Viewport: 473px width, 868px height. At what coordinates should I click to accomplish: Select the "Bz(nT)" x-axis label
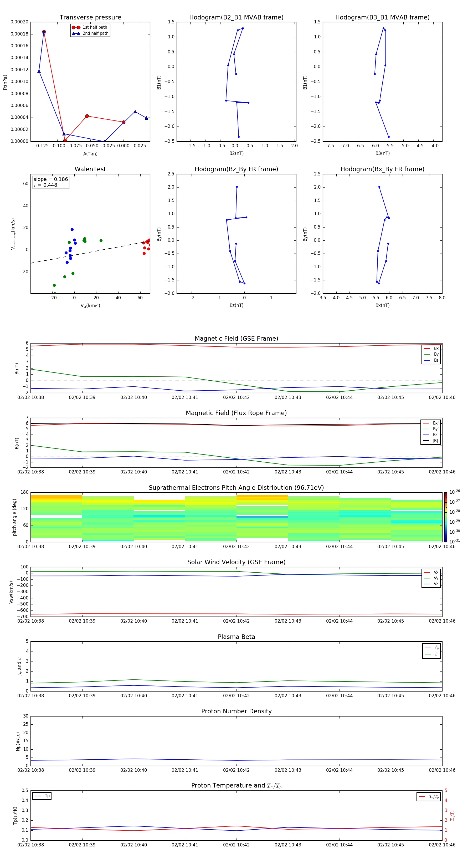tap(236, 305)
